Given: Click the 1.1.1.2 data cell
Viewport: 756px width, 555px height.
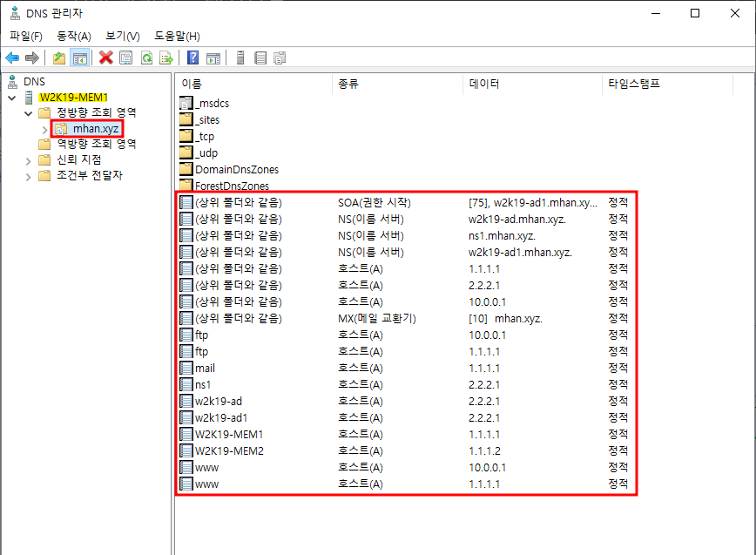Looking at the screenshot, I should tap(484, 450).
